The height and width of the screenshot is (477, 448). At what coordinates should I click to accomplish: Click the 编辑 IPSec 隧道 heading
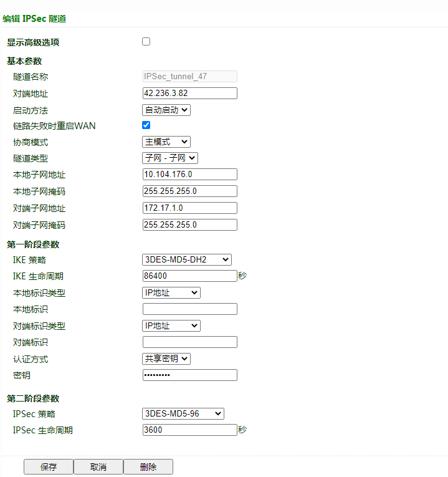point(34,19)
